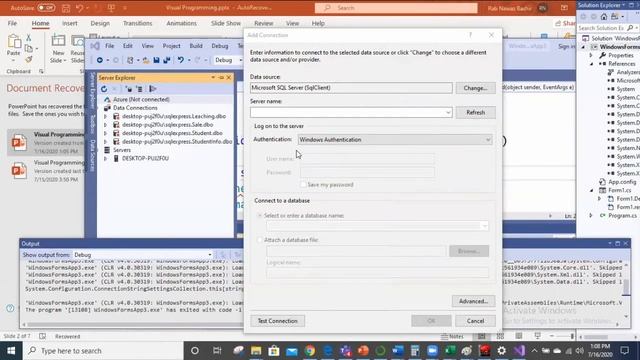The height and width of the screenshot is (360, 640).
Task: Expand the sqlexpress.Sale.dbo connection
Action: point(105,125)
